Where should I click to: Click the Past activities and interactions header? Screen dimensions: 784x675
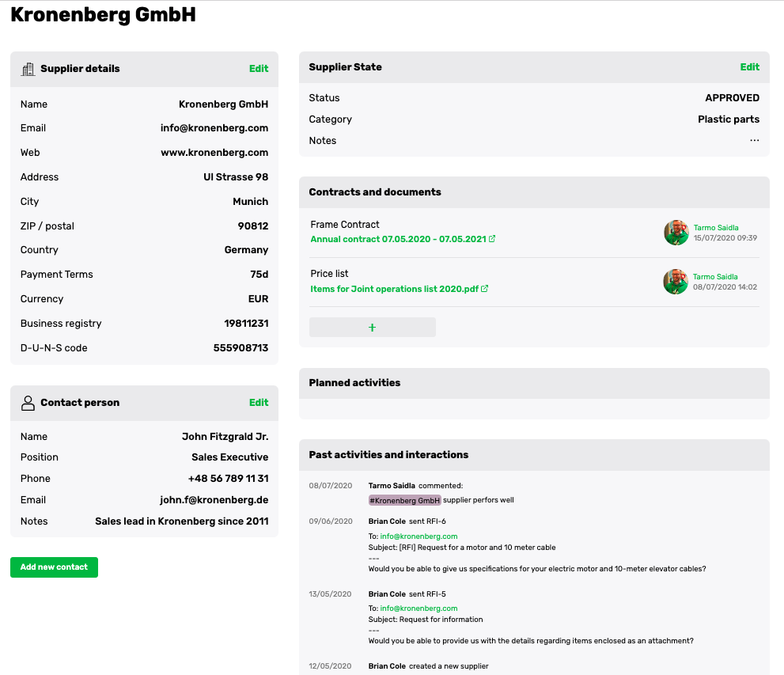point(388,455)
